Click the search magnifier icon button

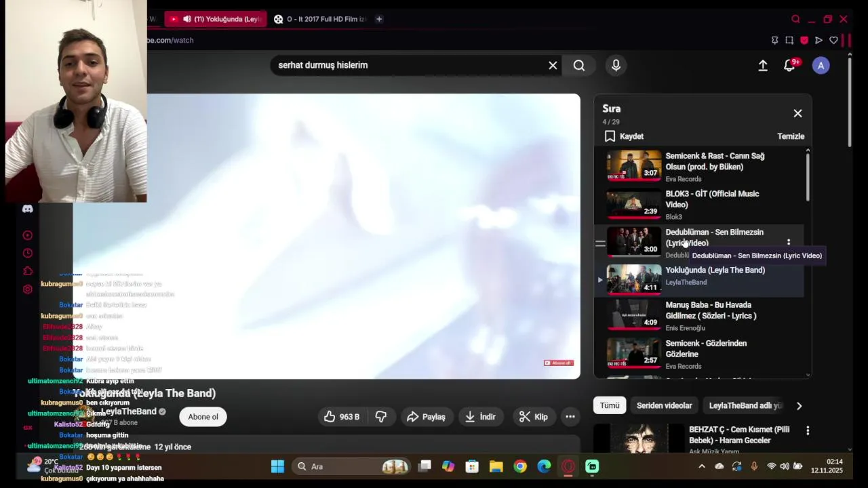point(579,65)
